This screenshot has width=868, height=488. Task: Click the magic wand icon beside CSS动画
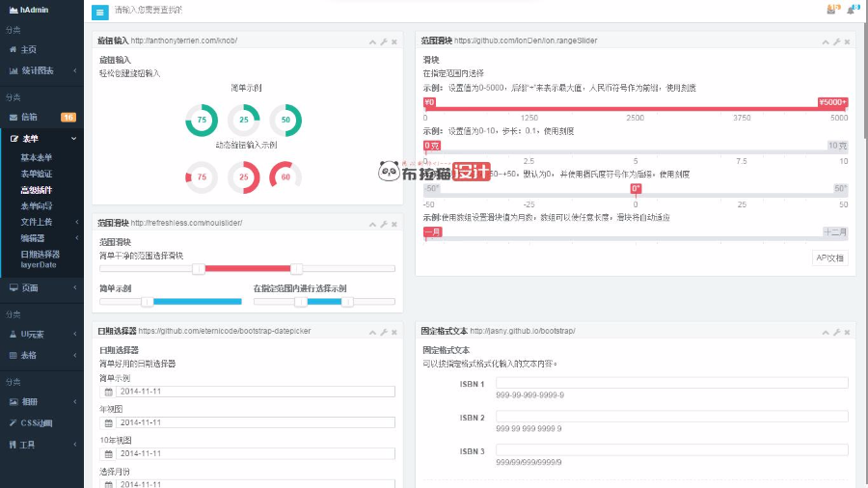14,422
